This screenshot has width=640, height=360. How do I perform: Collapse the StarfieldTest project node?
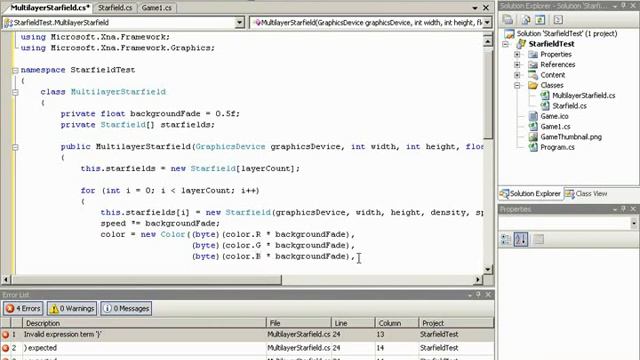506,44
